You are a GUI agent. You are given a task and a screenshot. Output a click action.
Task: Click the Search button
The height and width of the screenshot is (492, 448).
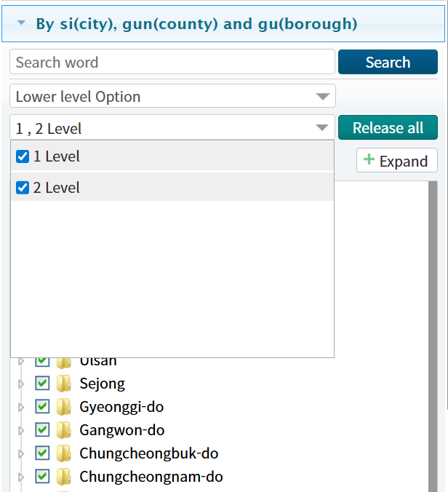pyautogui.click(x=388, y=63)
